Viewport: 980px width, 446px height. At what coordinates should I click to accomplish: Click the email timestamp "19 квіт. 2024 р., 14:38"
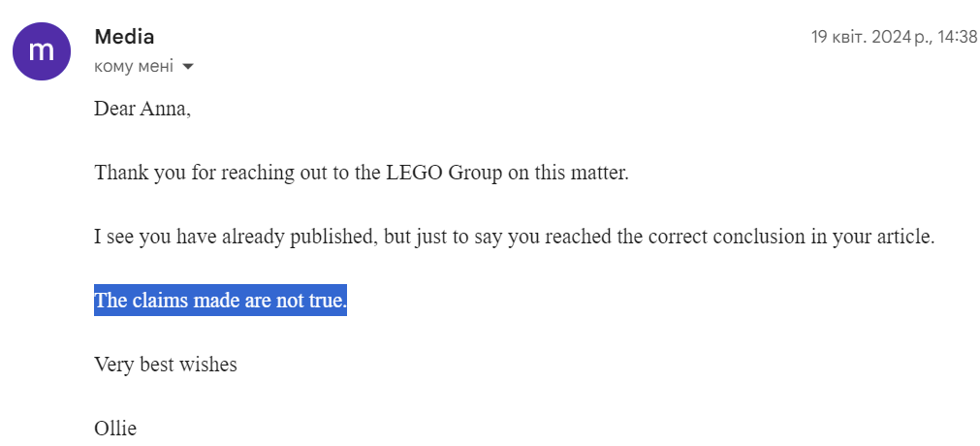pyautogui.click(x=894, y=37)
